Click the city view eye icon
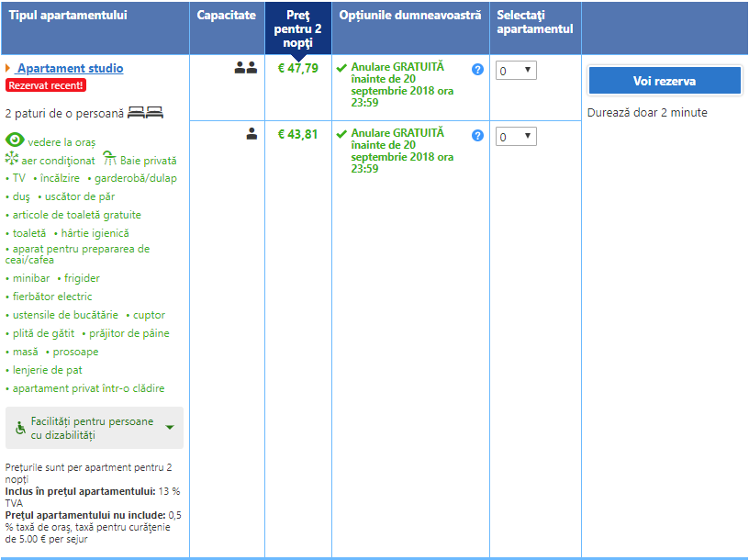This screenshot has height=560, width=749. tap(15, 140)
